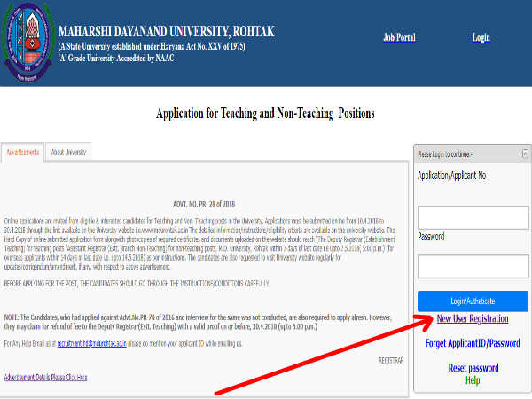Select the 'ADVT. NO. PR- 28 of 2018' text
532x399 pixels.
tap(204, 204)
